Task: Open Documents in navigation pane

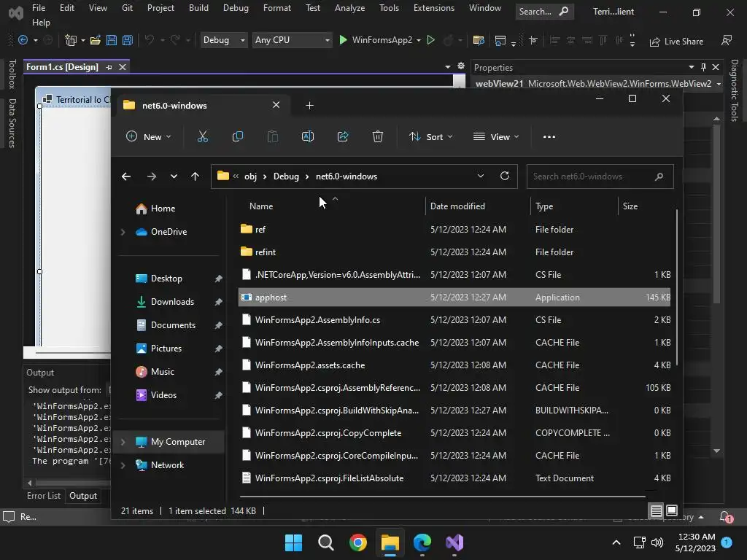Action: click(x=173, y=325)
